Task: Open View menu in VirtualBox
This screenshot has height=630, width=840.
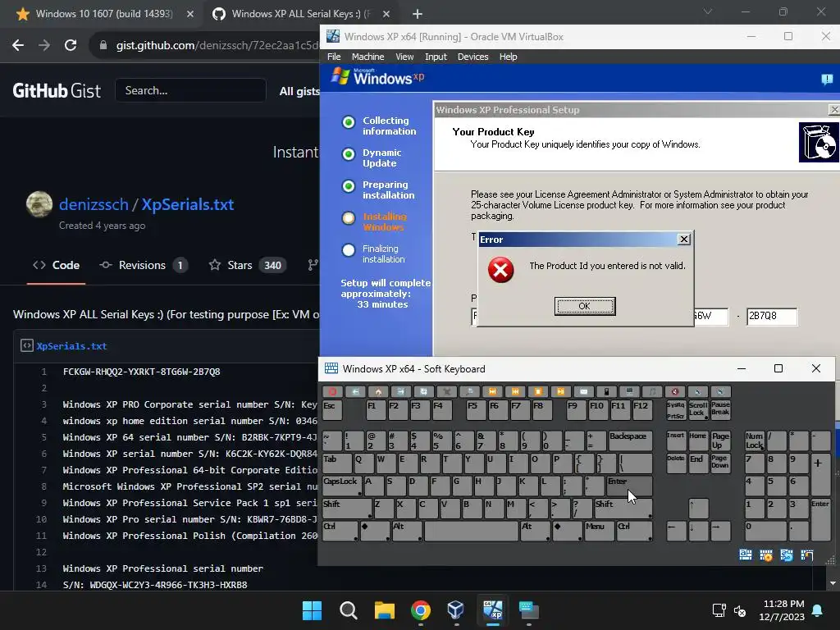Action: pyautogui.click(x=404, y=57)
